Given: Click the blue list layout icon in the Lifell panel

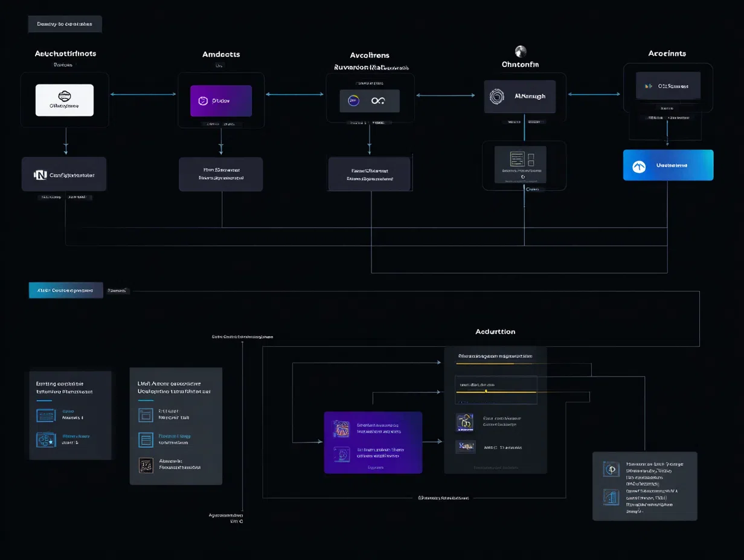Looking at the screenshot, I should (146, 439).
